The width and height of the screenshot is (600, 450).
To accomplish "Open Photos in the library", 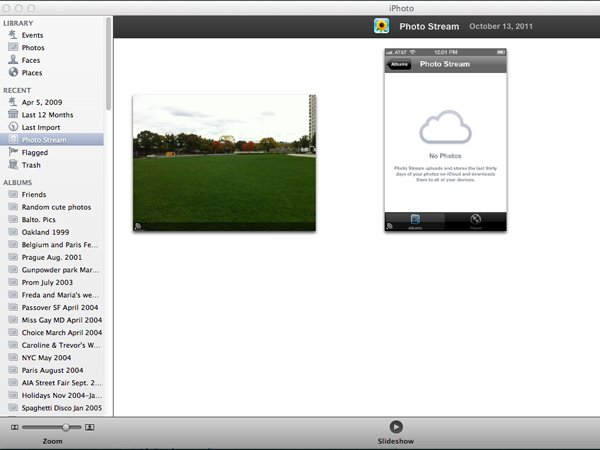I will point(52,47).
